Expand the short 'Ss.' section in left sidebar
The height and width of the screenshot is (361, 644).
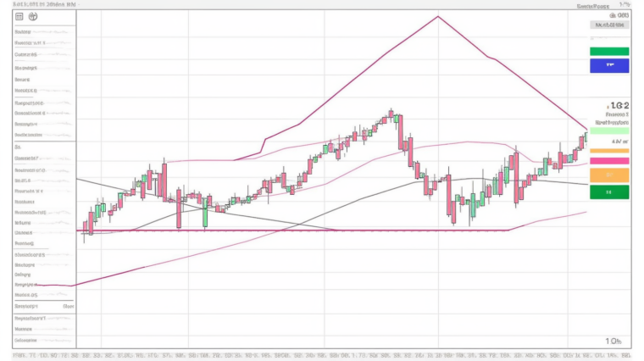click(x=18, y=146)
